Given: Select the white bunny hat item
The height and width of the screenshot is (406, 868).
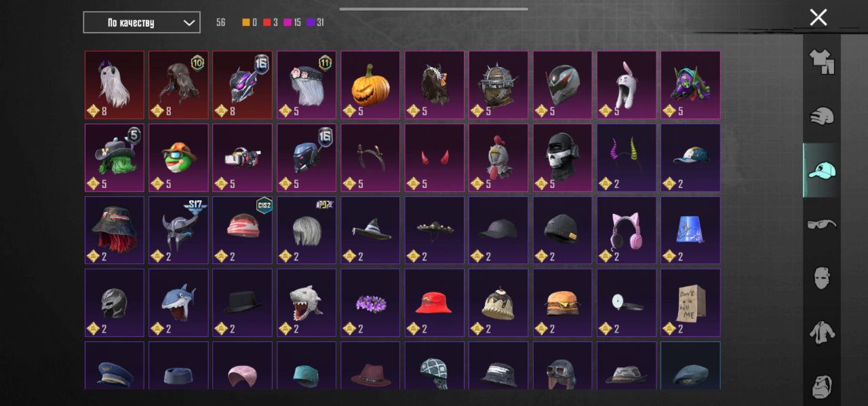Looking at the screenshot, I should (627, 85).
